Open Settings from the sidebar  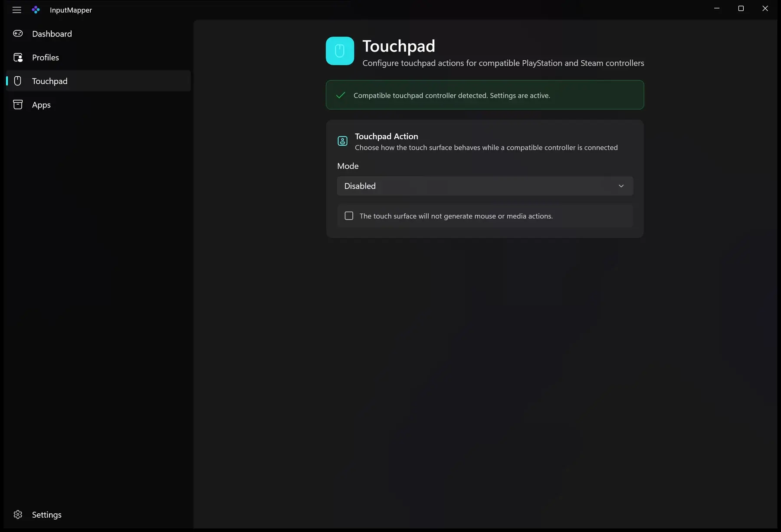click(x=98, y=514)
